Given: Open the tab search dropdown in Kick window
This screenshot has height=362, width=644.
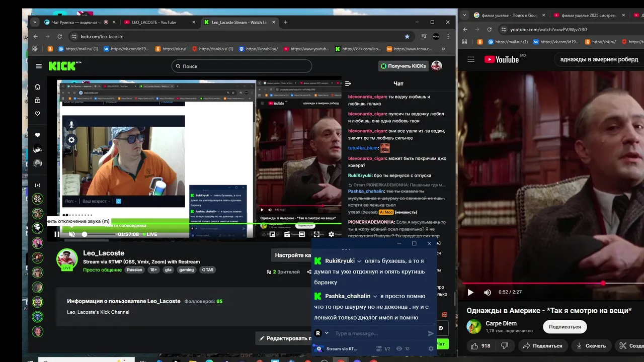Looking at the screenshot, I should click(35, 22).
